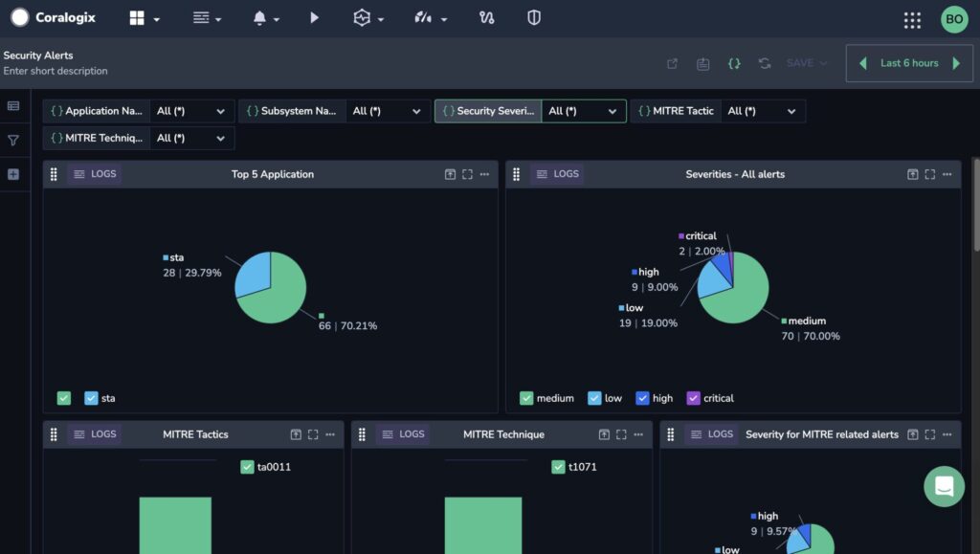Open the Subsystem Name filter dropdown
The height and width of the screenshot is (554, 980).
[x=388, y=111]
